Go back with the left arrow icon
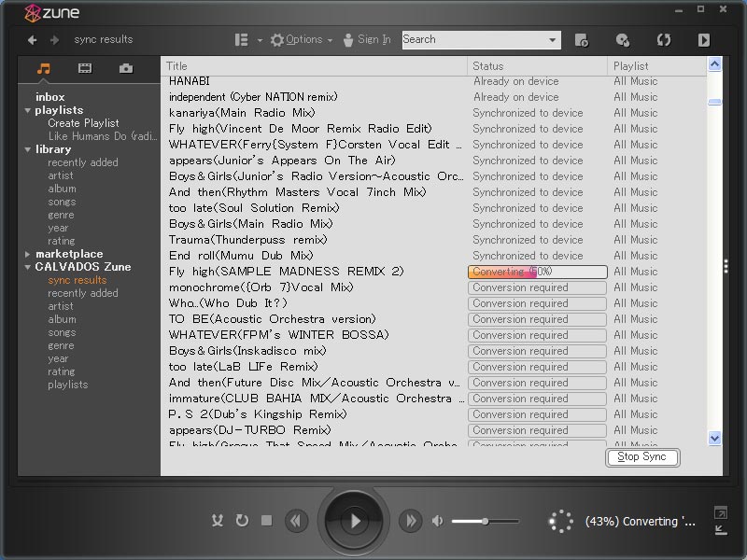The height and width of the screenshot is (560, 747). pyautogui.click(x=32, y=40)
